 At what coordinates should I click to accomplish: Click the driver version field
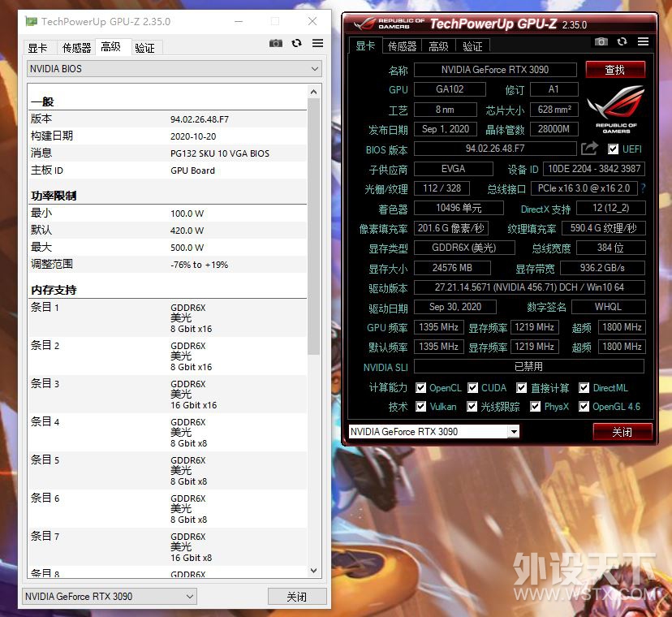click(x=529, y=287)
